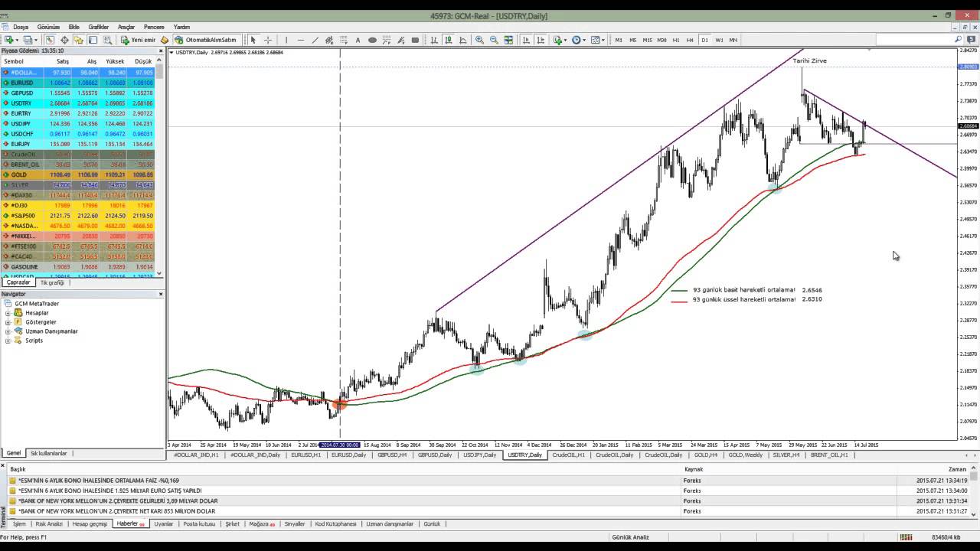
Task: Select the text label A tool
Action: point(358,40)
